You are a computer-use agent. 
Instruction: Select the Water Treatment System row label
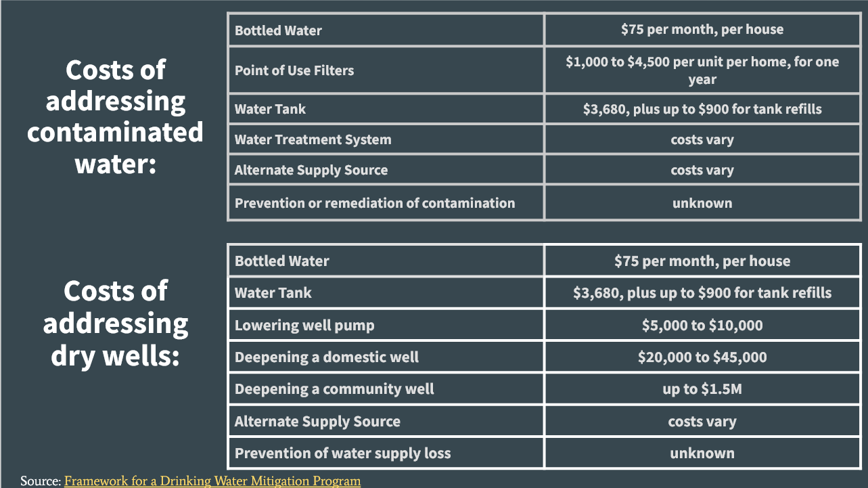(x=386, y=139)
